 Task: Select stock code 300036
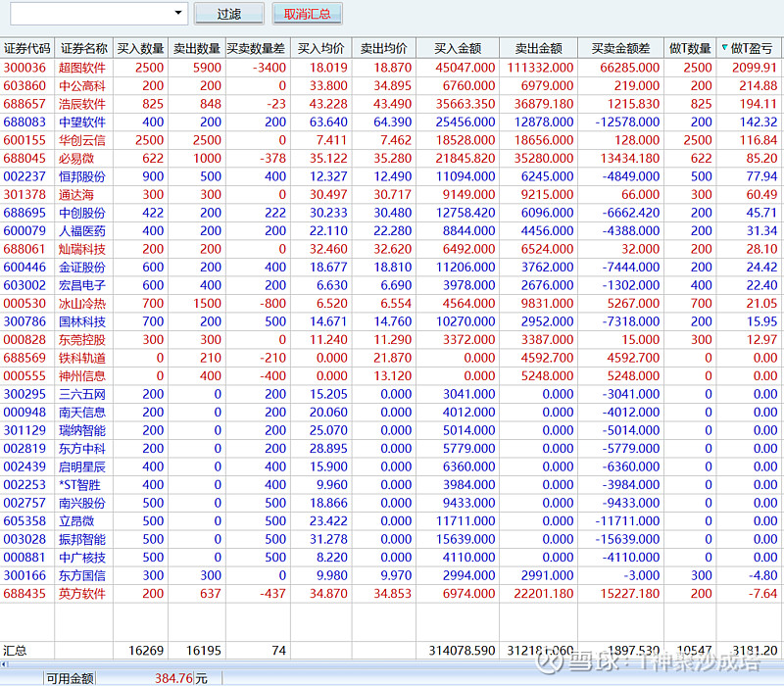click(24, 68)
